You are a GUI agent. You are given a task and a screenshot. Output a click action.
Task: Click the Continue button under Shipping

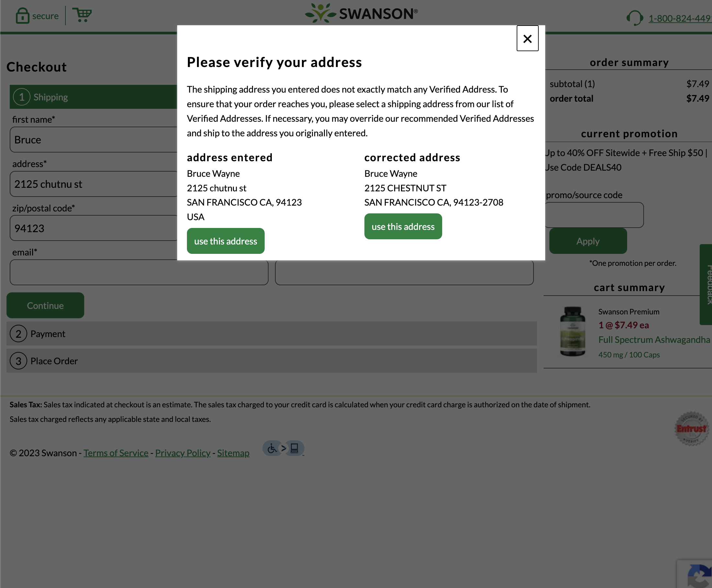click(x=45, y=305)
